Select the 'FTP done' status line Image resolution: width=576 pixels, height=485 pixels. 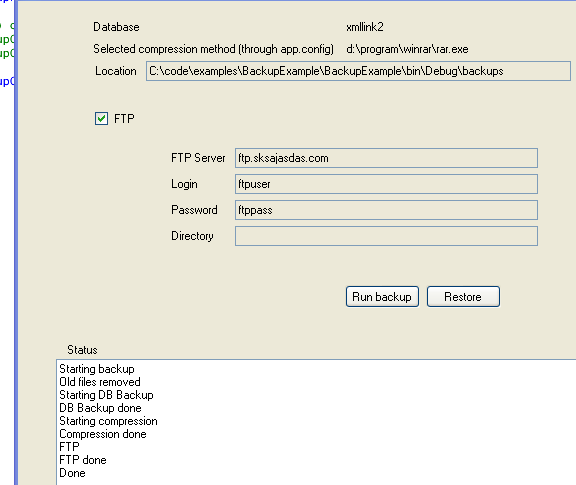pos(83,460)
